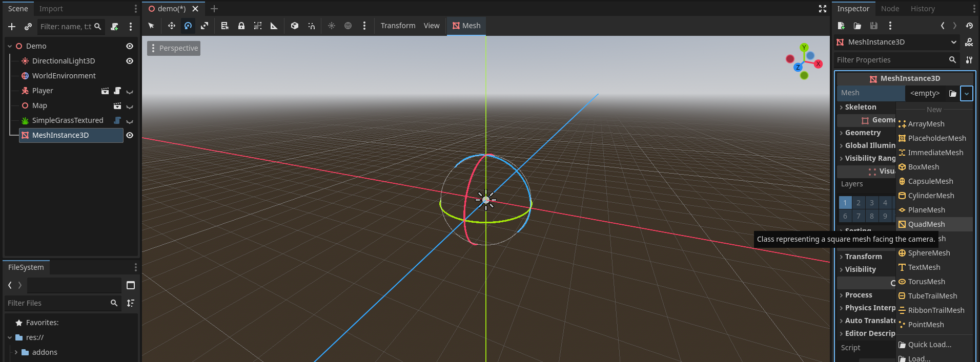Click the Filter Files search field

(57, 303)
